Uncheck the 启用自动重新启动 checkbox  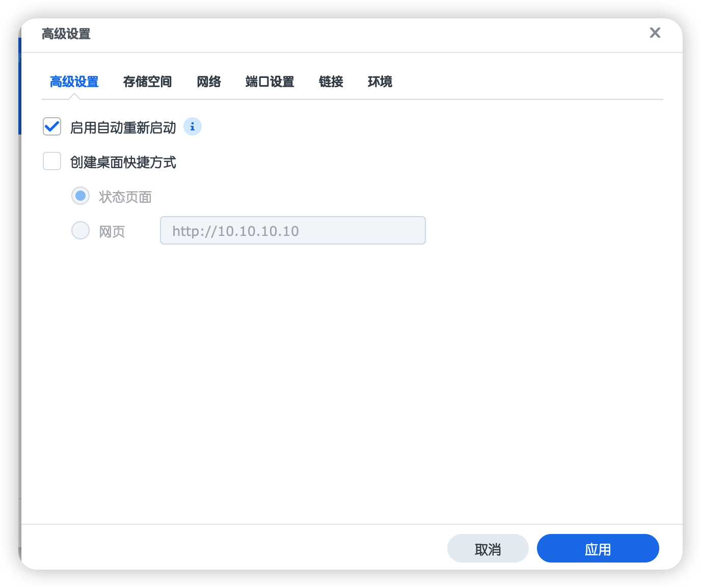pos(52,127)
